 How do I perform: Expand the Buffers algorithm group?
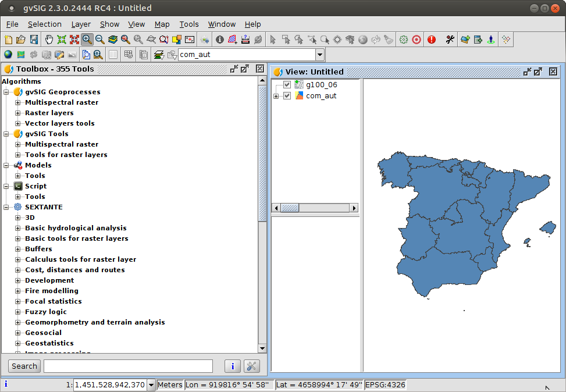(x=18, y=249)
